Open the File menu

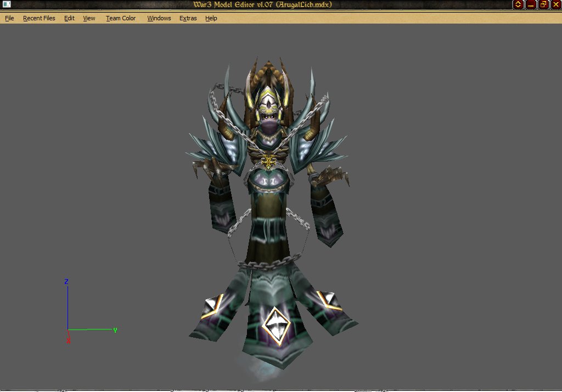(9, 18)
